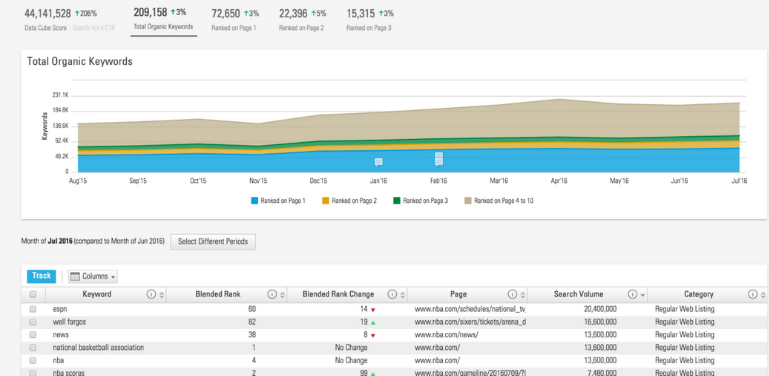Open the Jan'16 annotation note on chart
769x376 pixels.
(379, 162)
